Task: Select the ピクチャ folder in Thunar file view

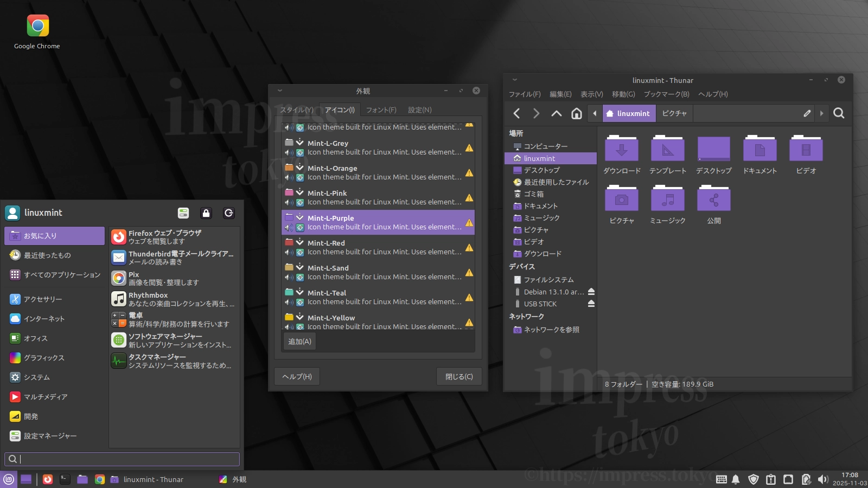Action: click(622, 204)
